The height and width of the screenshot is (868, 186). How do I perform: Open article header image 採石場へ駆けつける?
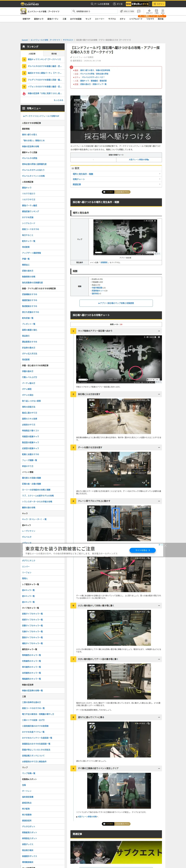pyautogui.click(x=116, y=119)
